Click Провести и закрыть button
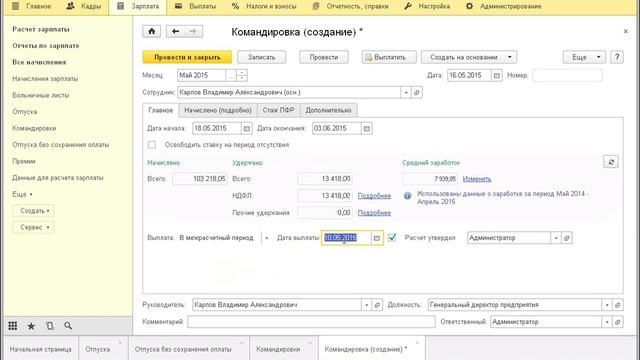 pos(187,57)
